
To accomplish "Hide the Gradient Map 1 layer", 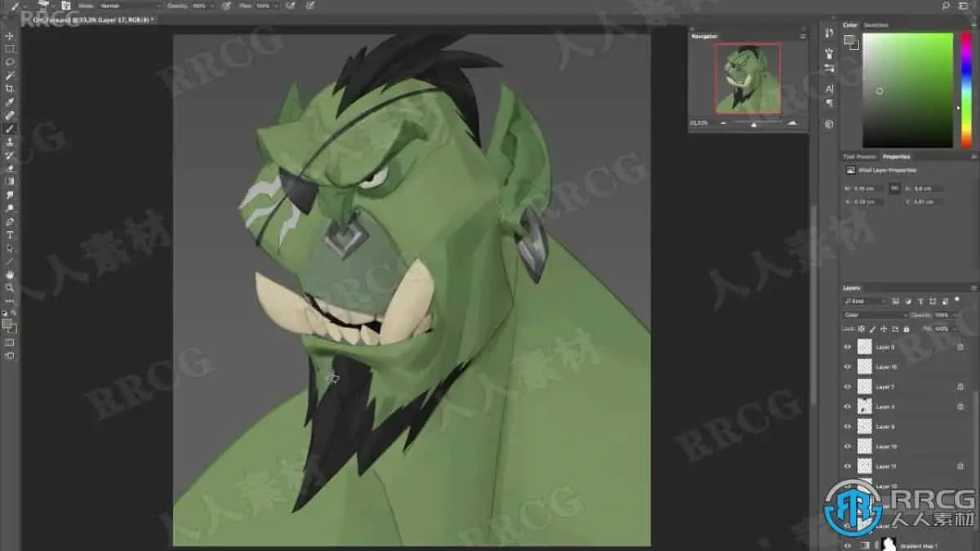I will click(847, 544).
